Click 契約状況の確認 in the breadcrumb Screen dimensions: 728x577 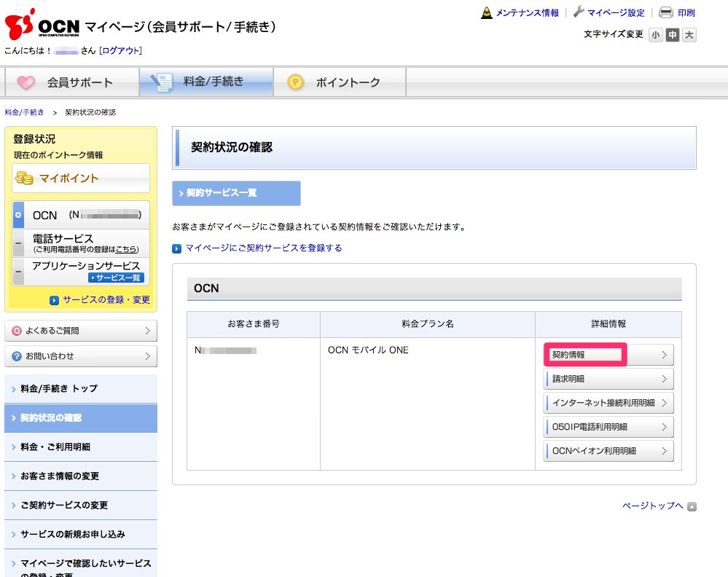pos(90,112)
